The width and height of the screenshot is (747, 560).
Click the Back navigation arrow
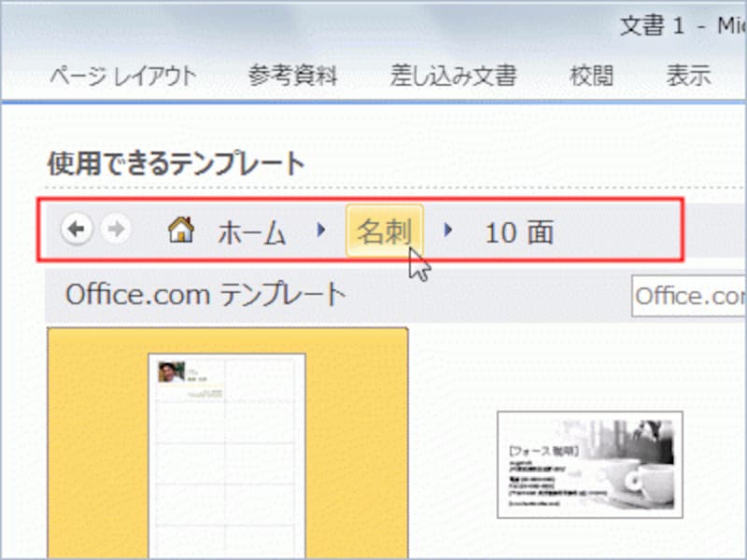click(78, 228)
